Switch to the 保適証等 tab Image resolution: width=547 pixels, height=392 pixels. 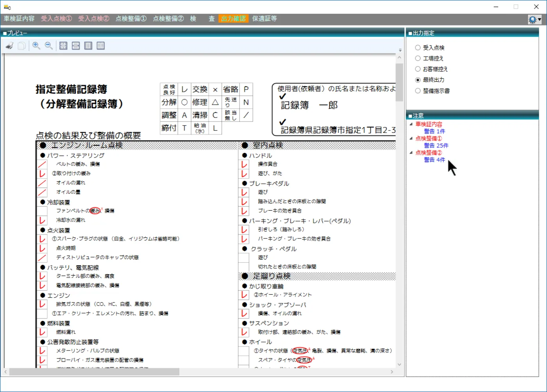265,18
